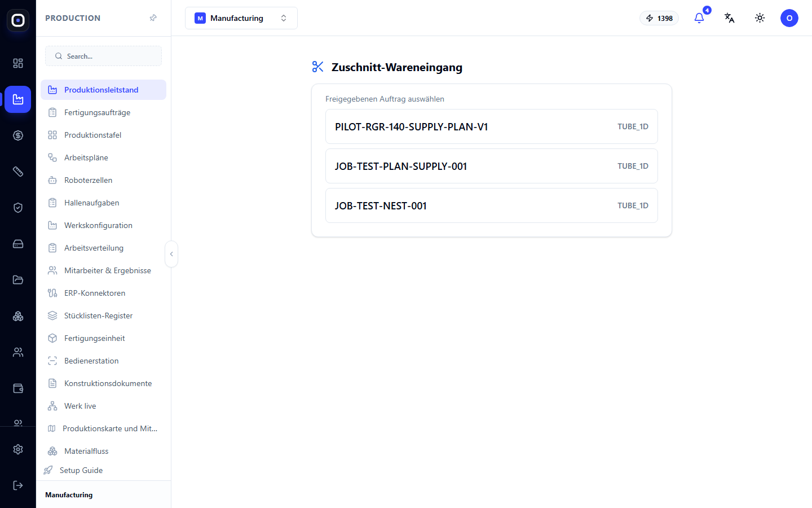
Task: Go to Produktionstafel
Action: (103, 135)
